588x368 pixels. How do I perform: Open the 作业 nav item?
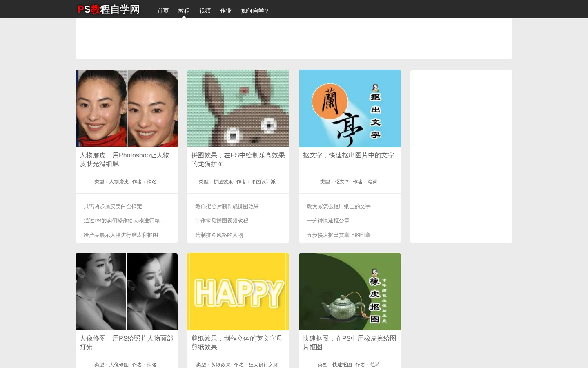click(x=226, y=11)
